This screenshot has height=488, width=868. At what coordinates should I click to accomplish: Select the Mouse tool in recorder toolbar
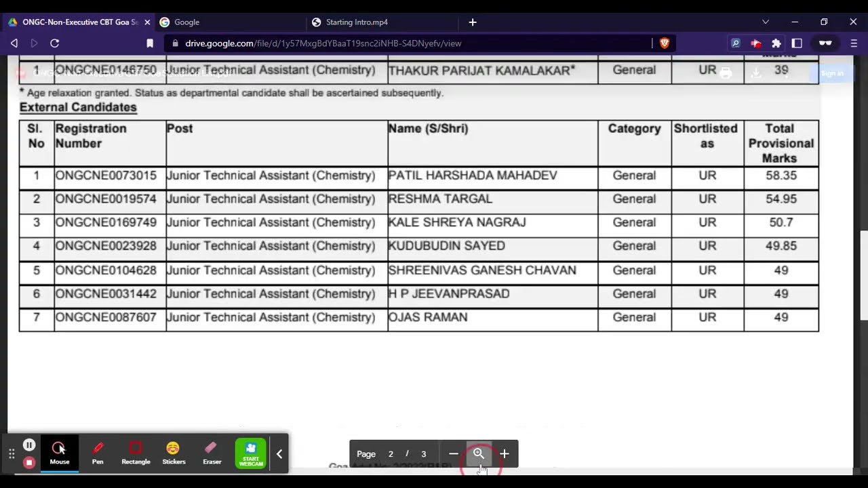click(x=59, y=453)
